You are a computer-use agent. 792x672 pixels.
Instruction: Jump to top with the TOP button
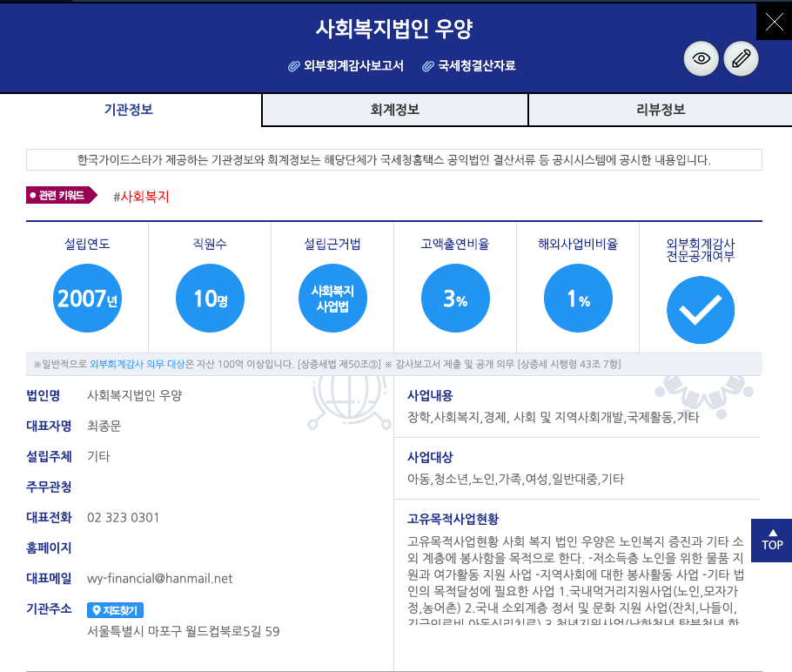772,541
